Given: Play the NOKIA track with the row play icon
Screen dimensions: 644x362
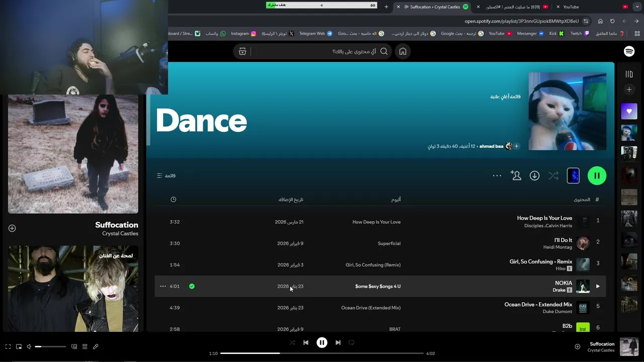Looking at the screenshot, I should pyautogui.click(x=598, y=286).
